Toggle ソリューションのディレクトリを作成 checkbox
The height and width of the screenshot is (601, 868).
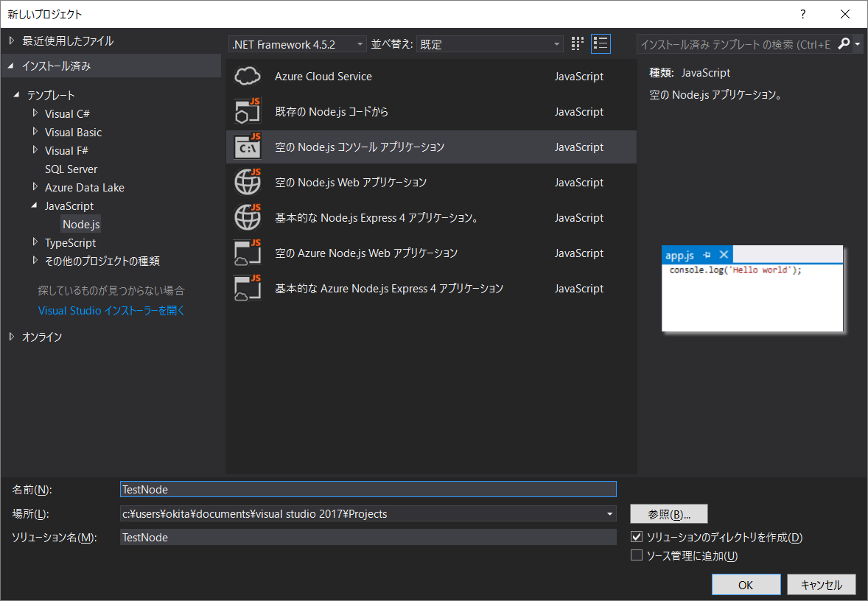637,537
